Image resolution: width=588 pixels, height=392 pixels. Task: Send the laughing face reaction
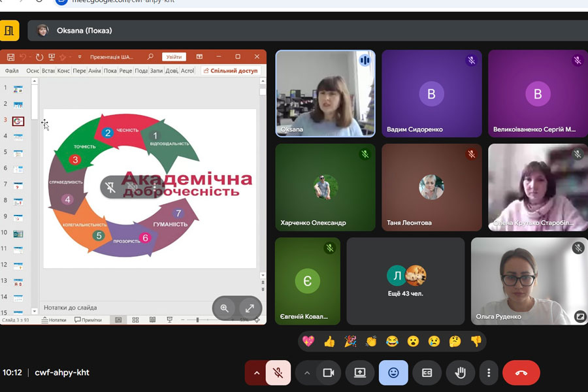coord(392,341)
